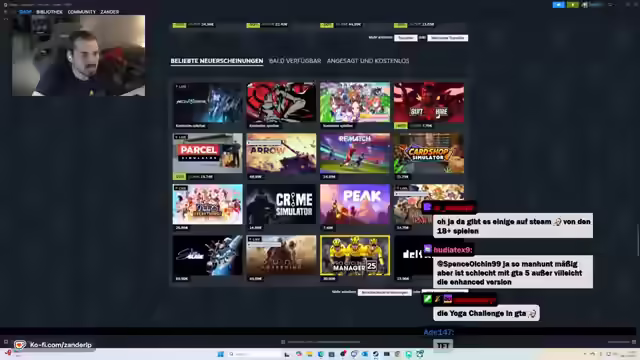
Task: Click the green notifications icon top right
Action: tap(573, 4)
